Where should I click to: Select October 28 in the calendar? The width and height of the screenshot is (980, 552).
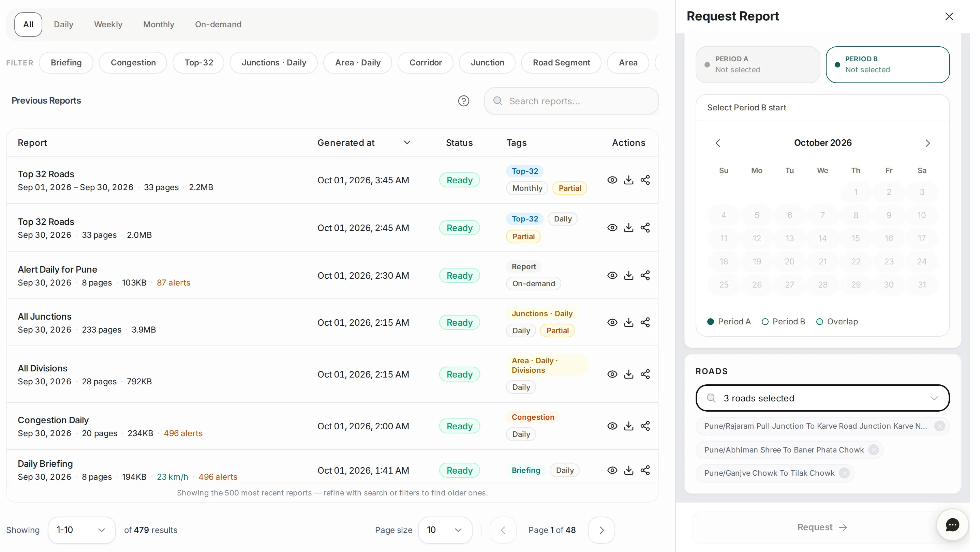pos(822,285)
